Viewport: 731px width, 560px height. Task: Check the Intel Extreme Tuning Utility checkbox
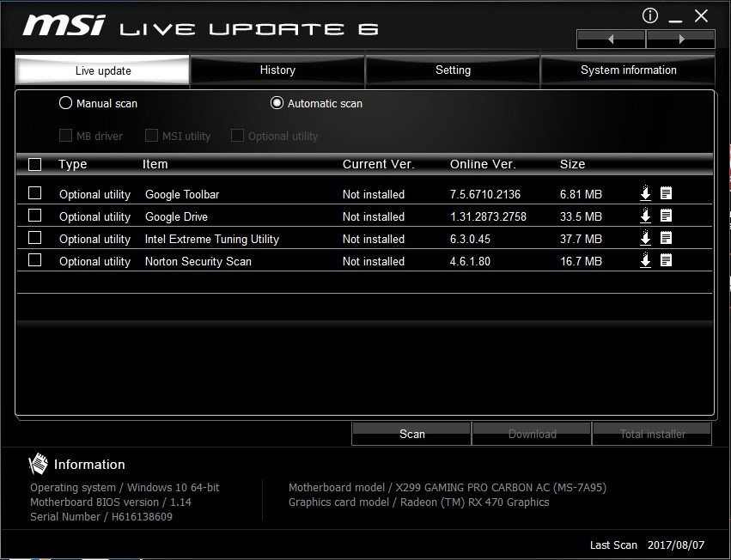coord(35,238)
